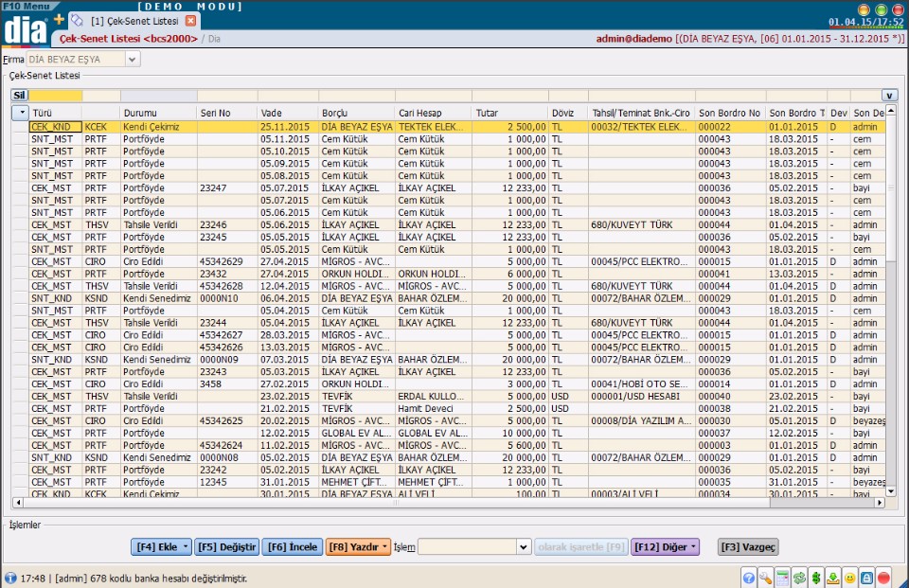This screenshot has width=909, height=588.
Task: Expand the [F8] Yazdır dropdown button
Action: 385,547
